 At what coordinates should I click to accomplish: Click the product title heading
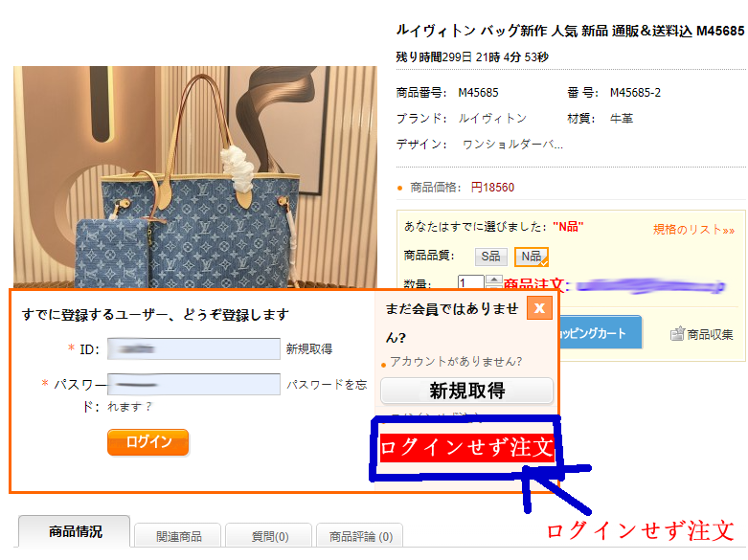[570, 31]
